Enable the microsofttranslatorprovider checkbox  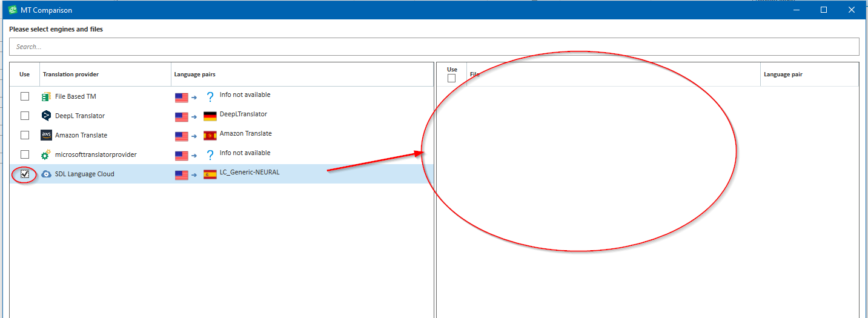click(25, 154)
